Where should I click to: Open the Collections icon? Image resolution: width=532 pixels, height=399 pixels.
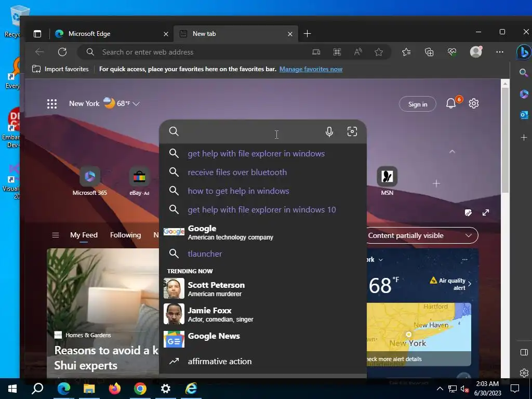click(x=429, y=52)
